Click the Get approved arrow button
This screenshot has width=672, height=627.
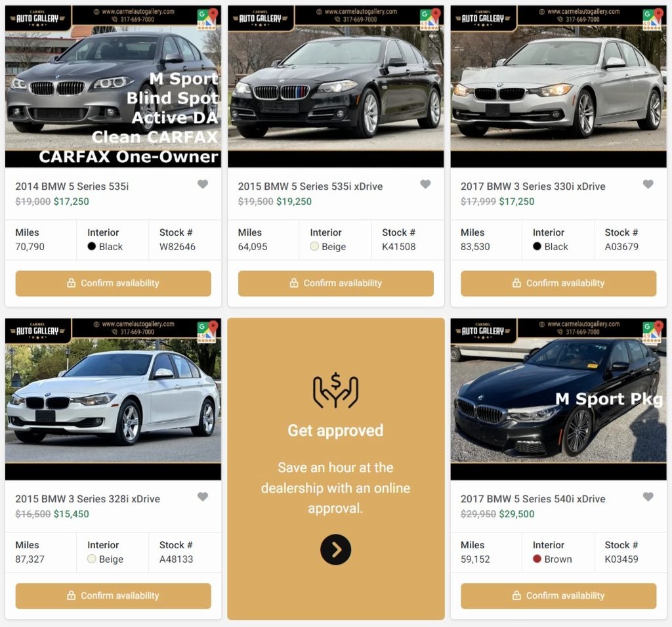click(x=335, y=550)
